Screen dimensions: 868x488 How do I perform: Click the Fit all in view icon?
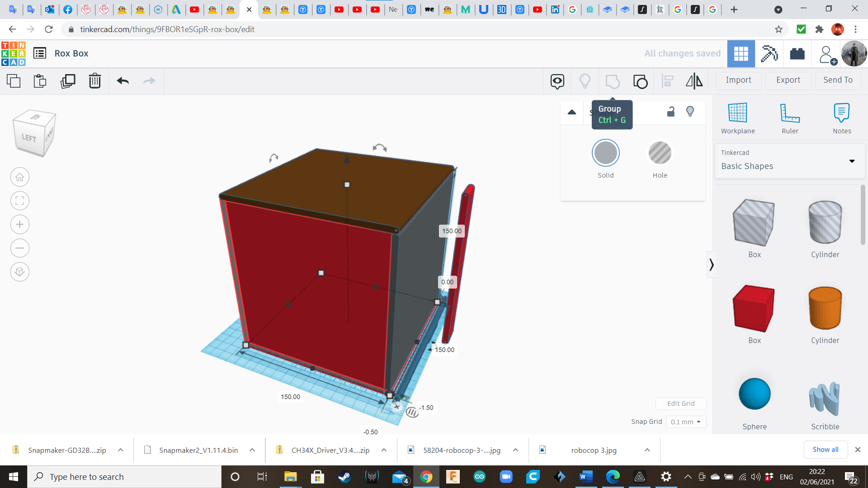click(20, 201)
